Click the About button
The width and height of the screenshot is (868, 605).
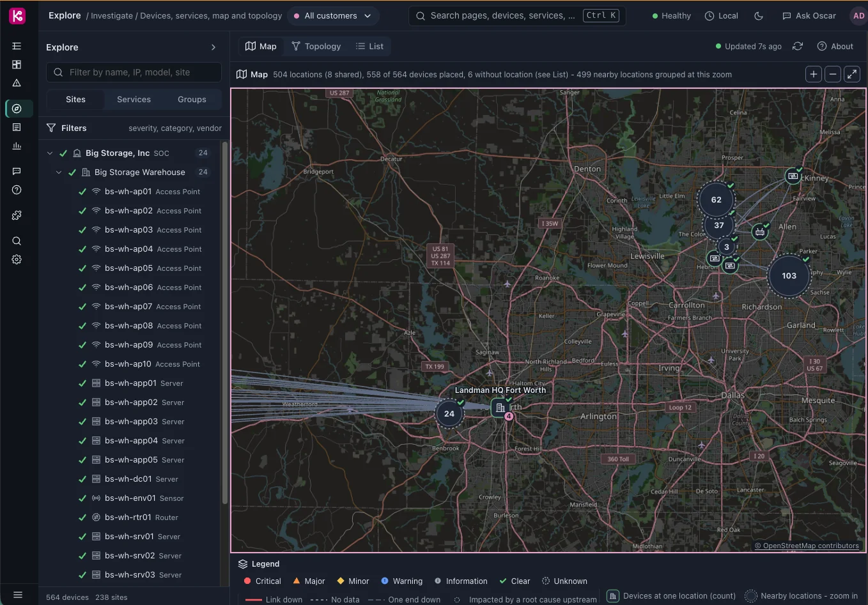point(835,46)
